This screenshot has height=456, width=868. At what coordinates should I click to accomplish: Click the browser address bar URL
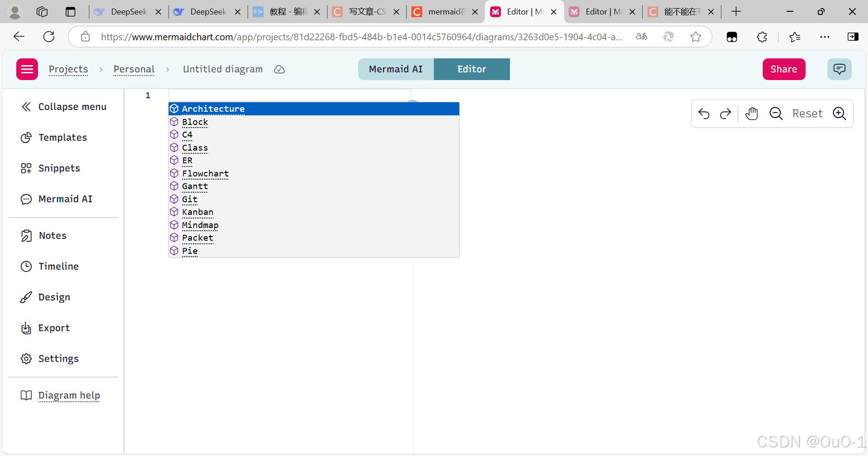362,37
